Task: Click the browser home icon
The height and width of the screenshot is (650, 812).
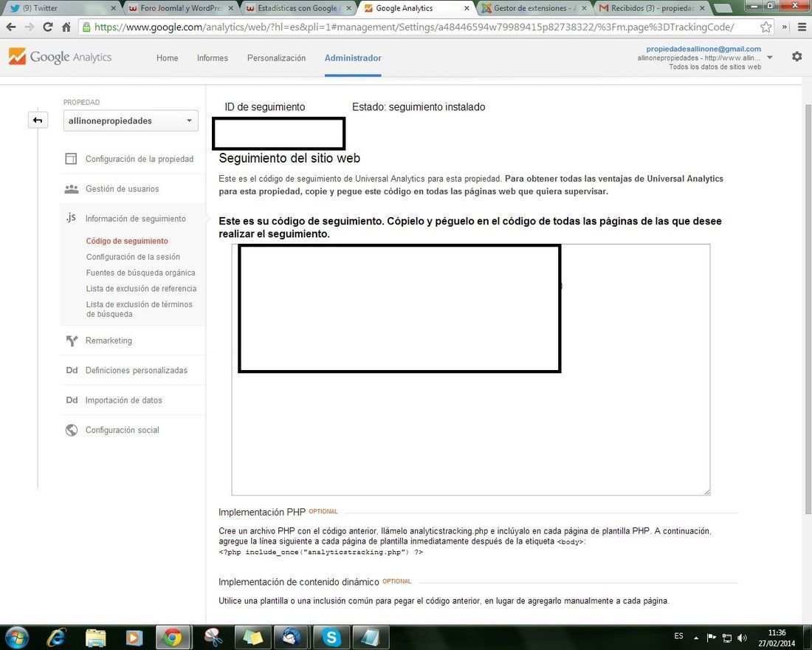Action: pyautogui.click(x=66, y=27)
